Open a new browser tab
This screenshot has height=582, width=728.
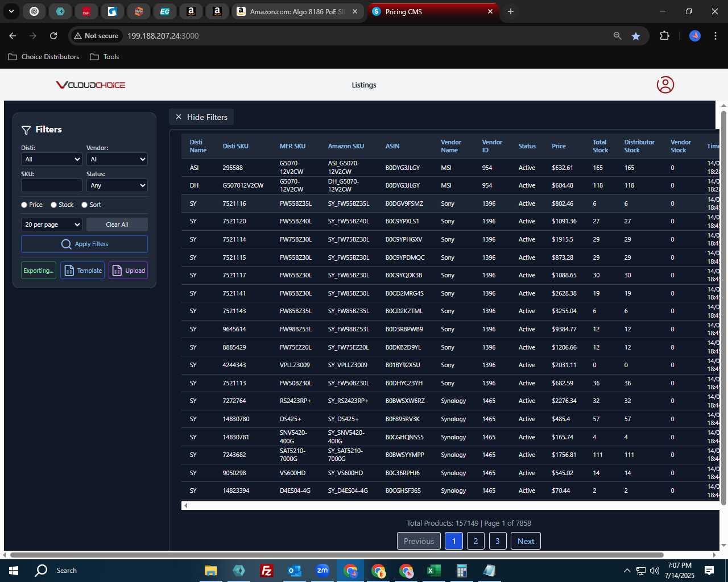point(511,11)
